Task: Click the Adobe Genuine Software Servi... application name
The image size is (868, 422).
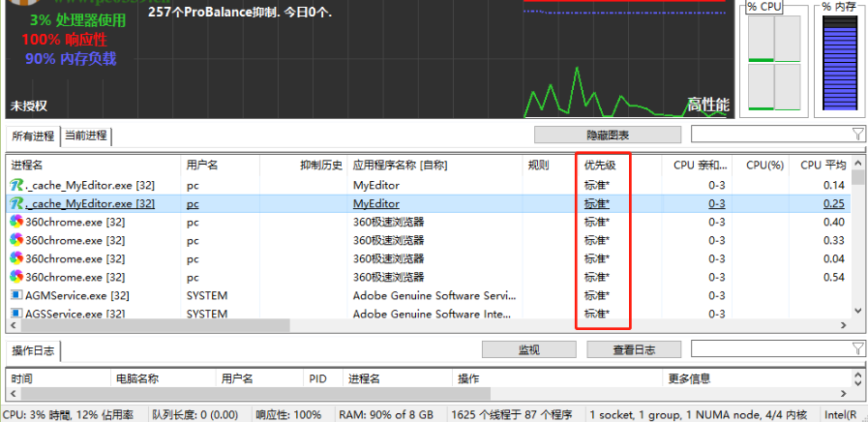Action: 434,296
